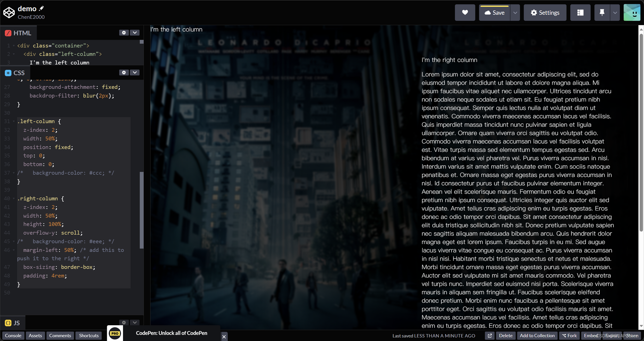This screenshot has width=644, height=341.
Task: Open CSS editor settings gear
Action: pyautogui.click(x=124, y=73)
